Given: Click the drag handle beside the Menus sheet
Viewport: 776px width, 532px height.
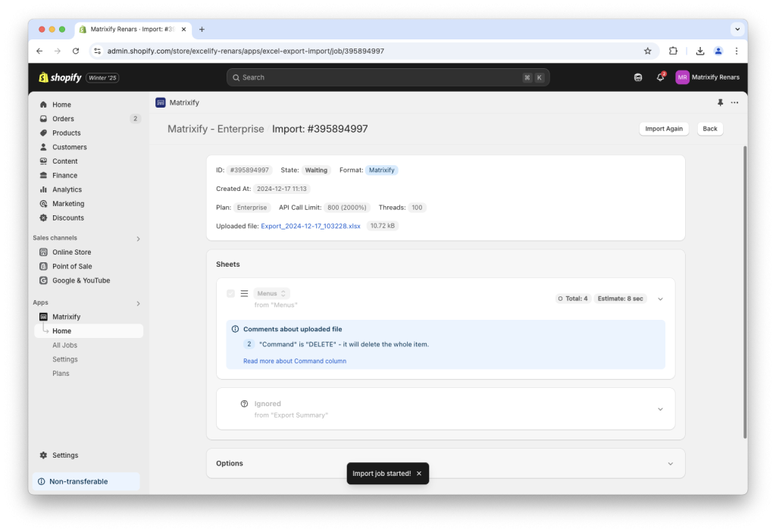Looking at the screenshot, I should click(243, 293).
